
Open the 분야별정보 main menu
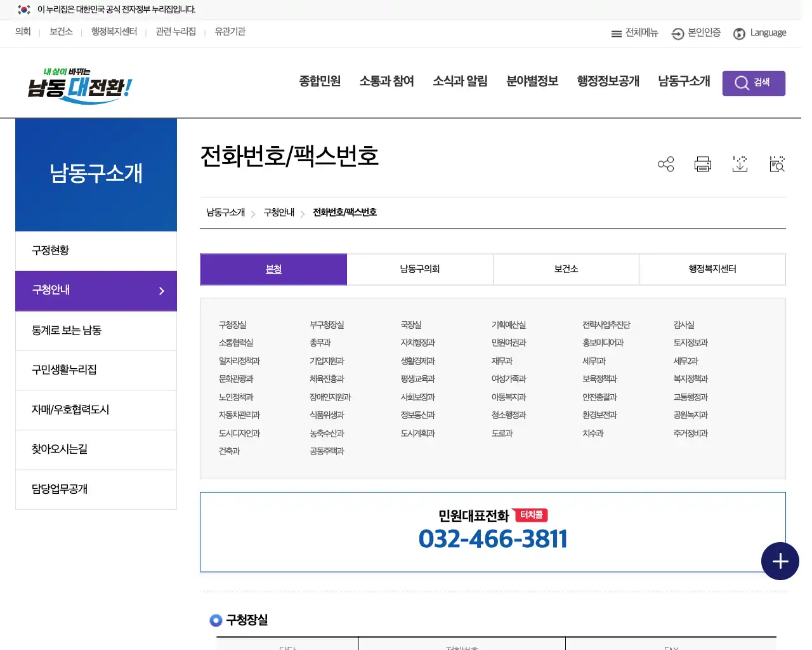click(x=532, y=81)
